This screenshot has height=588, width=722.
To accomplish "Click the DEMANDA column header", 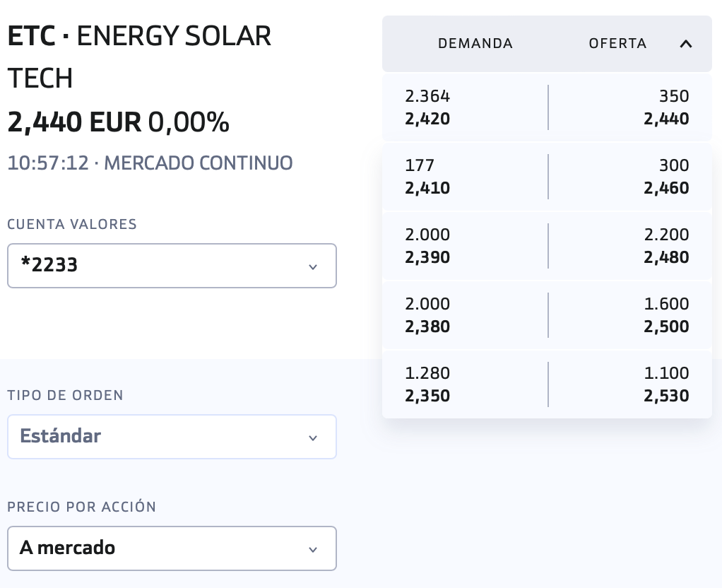I will pos(475,44).
